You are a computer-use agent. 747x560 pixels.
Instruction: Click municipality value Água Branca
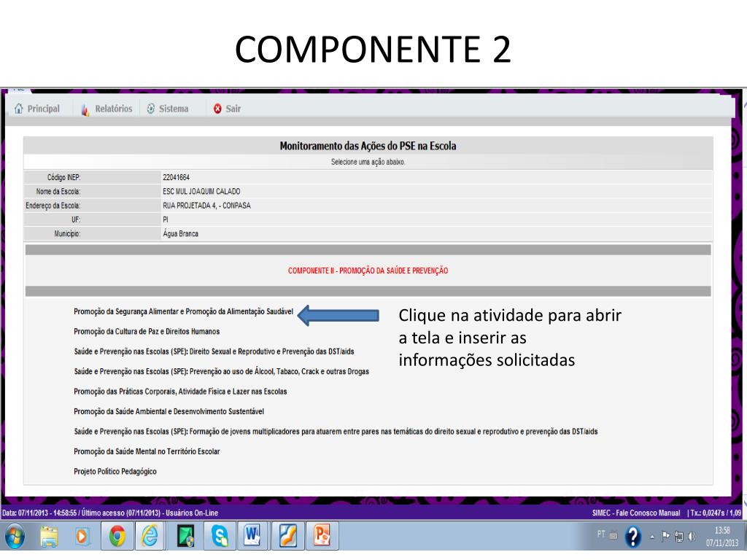(x=181, y=234)
